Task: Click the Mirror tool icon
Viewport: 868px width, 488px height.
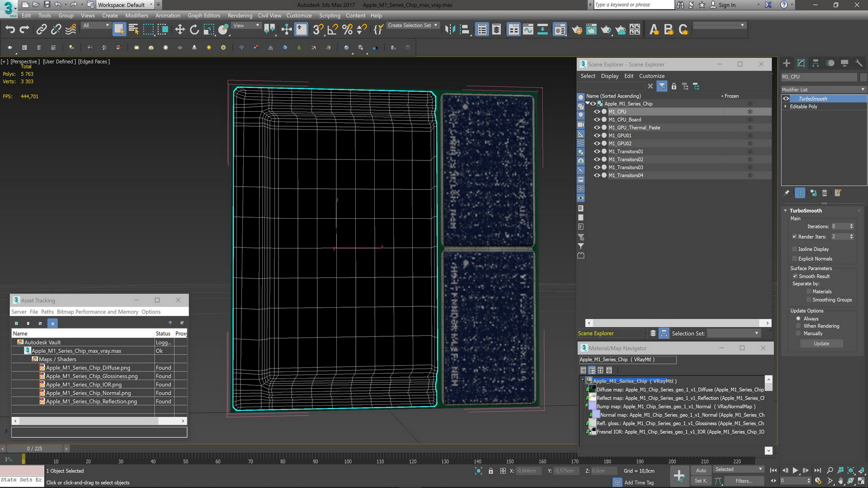Action: [x=450, y=30]
